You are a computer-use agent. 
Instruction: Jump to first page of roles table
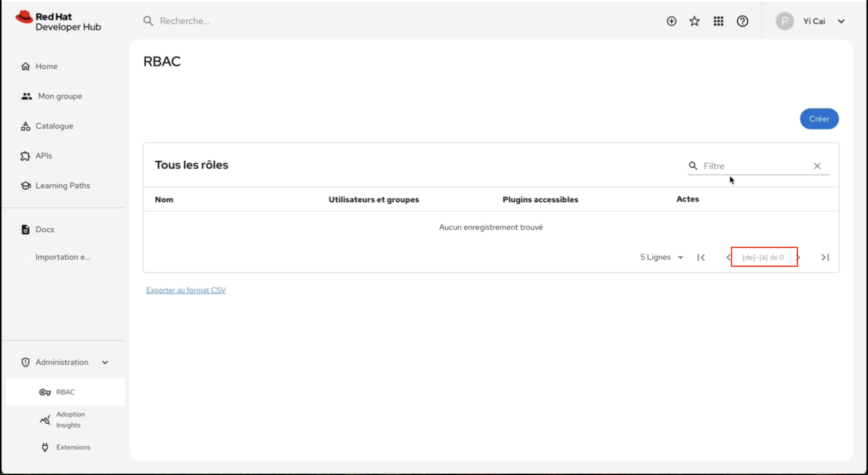(x=701, y=258)
